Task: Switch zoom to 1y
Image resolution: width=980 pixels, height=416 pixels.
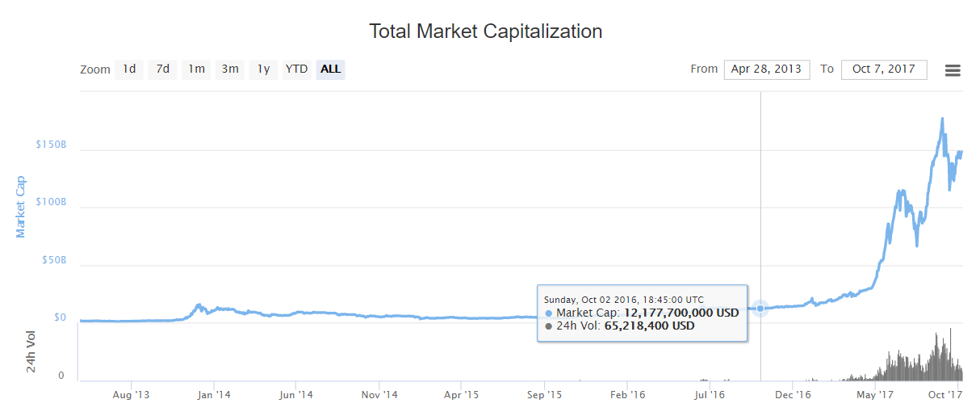Action: pos(263,69)
